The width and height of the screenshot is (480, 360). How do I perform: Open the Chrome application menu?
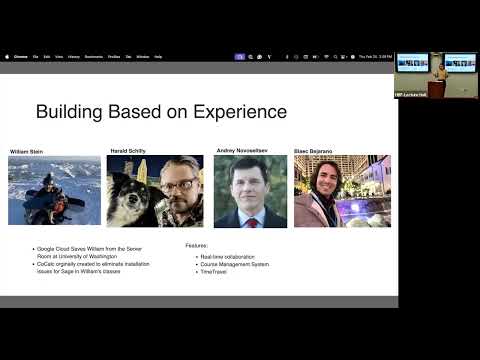pyautogui.click(x=21, y=57)
